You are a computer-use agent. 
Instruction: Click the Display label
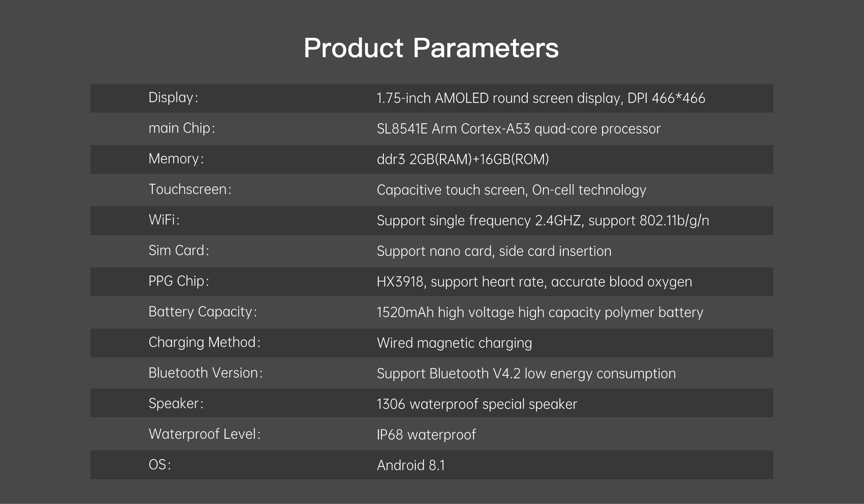tap(173, 98)
